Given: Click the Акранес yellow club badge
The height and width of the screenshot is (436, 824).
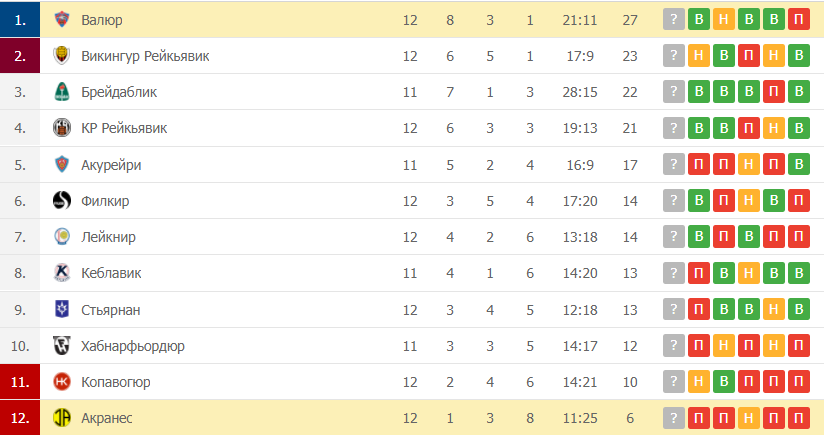Looking at the screenshot, I should click(x=62, y=418).
